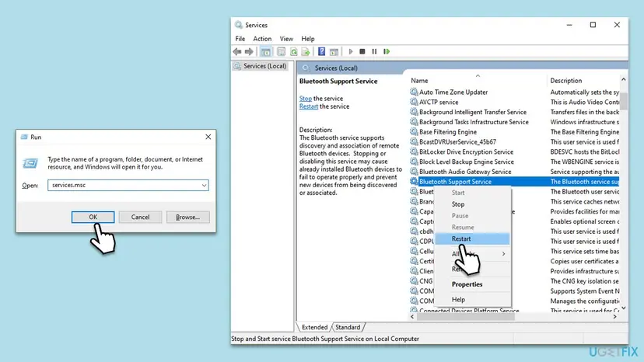644x362 pixels.
Task: Click the vertical scrollbar thumb
Action: pos(624,100)
